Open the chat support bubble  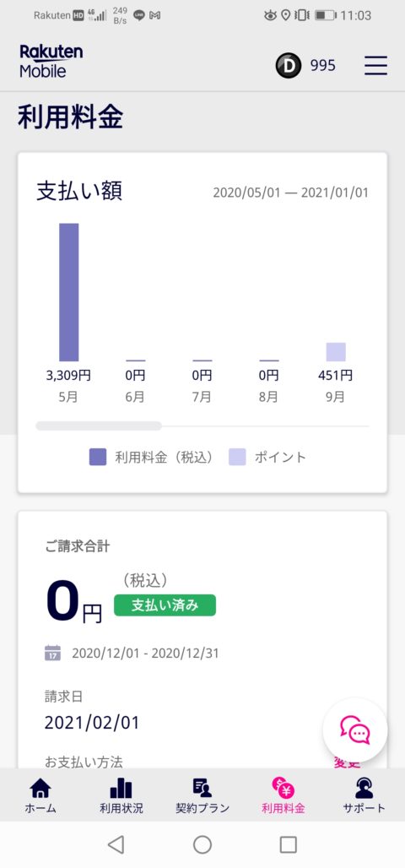tap(355, 730)
